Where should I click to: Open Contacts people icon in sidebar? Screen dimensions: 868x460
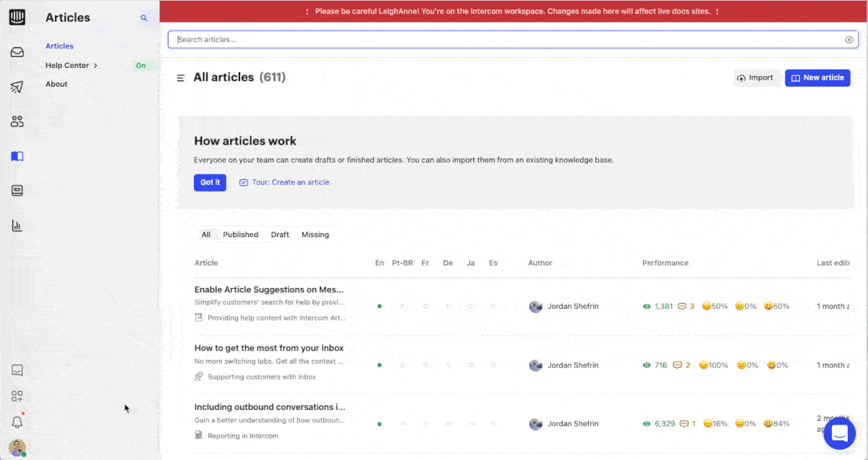[17, 122]
